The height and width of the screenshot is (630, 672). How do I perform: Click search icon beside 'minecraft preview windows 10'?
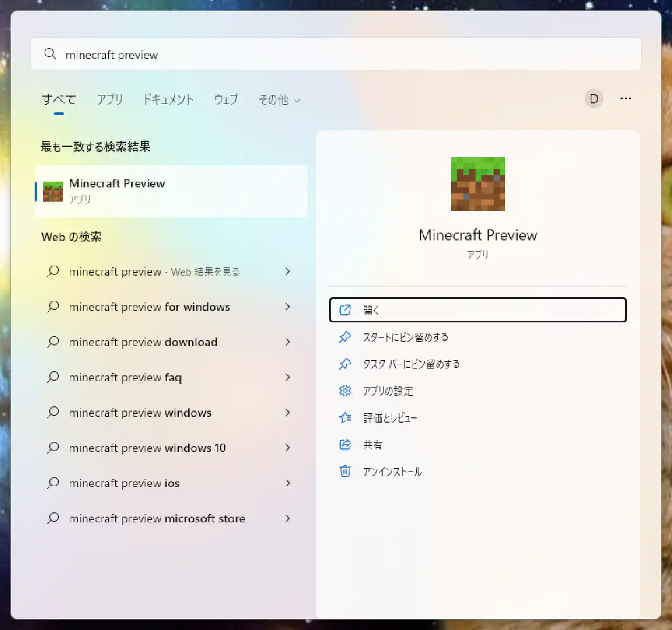pos(53,448)
